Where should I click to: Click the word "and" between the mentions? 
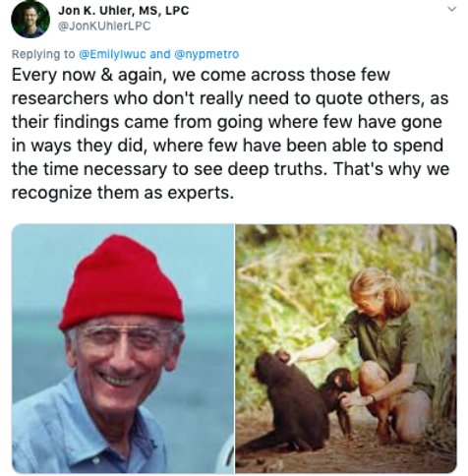tap(160, 54)
